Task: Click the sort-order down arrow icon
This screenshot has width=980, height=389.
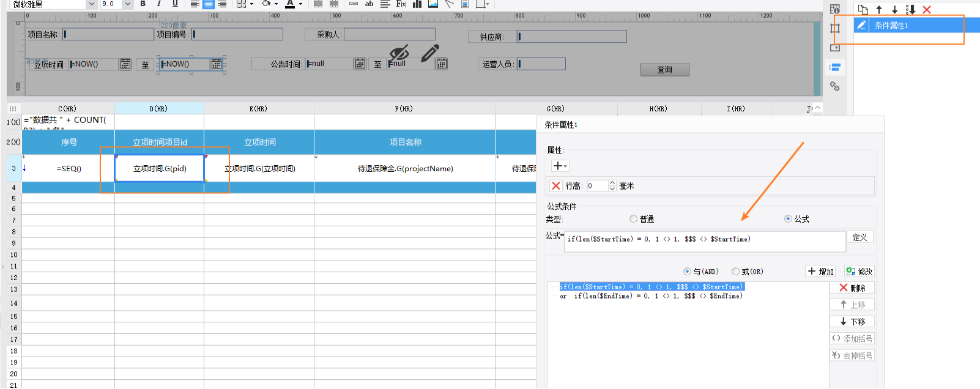Action: [910, 9]
